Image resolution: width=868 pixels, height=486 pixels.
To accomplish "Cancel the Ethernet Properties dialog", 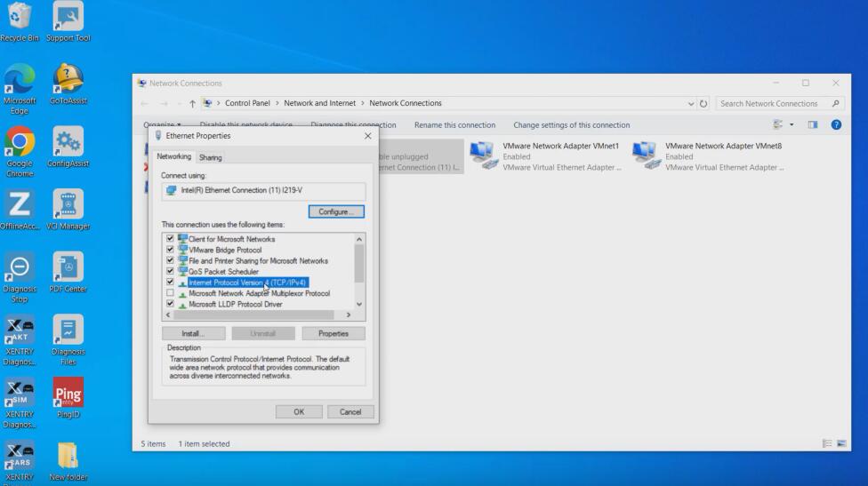I will click(350, 412).
